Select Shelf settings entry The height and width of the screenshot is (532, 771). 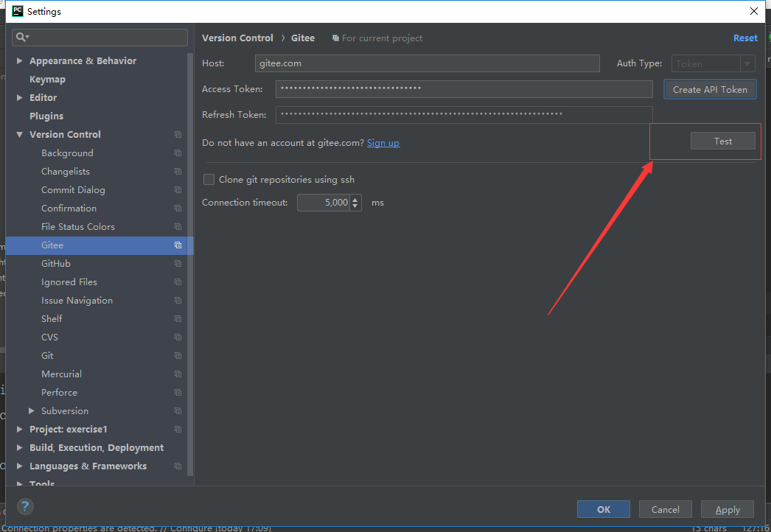click(52, 318)
